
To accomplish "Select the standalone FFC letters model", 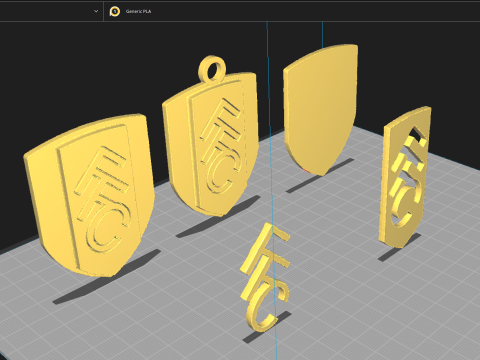I will pos(265,277).
